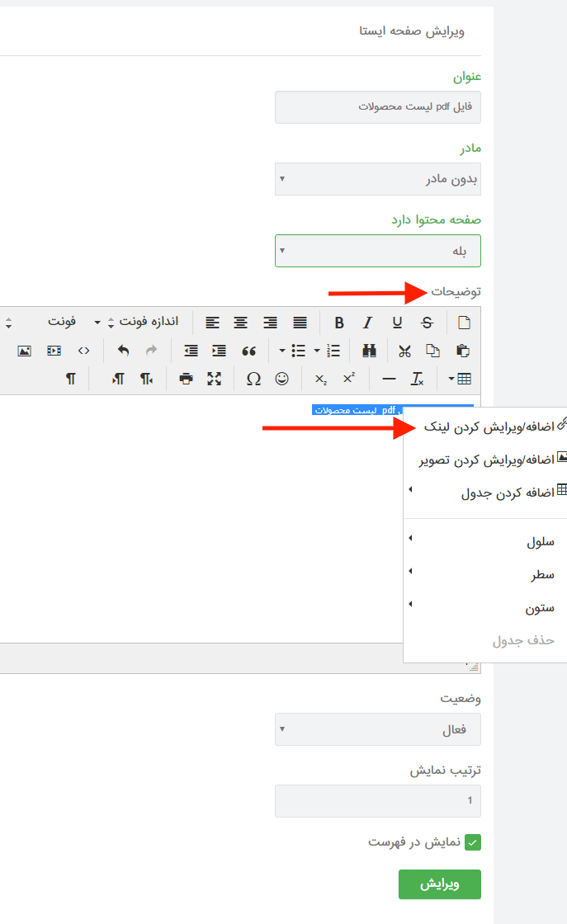Insert a horizontal line
This screenshot has height=924, width=567.
(389, 379)
